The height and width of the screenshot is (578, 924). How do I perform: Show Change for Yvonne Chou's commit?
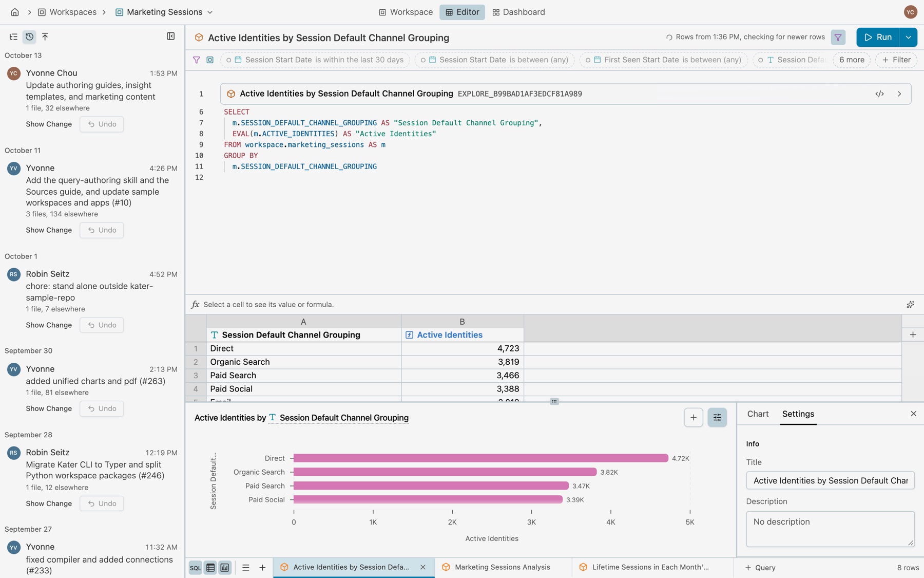[x=49, y=124]
